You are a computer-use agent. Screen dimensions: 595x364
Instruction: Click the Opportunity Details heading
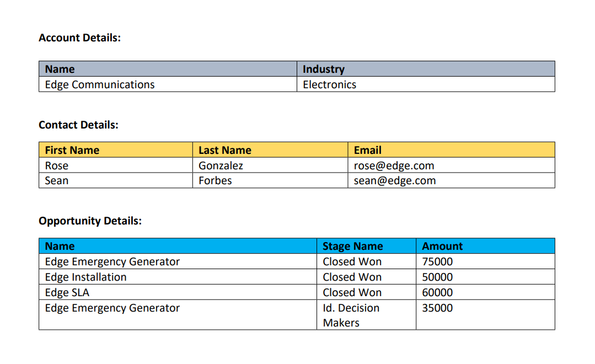tap(90, 221)
